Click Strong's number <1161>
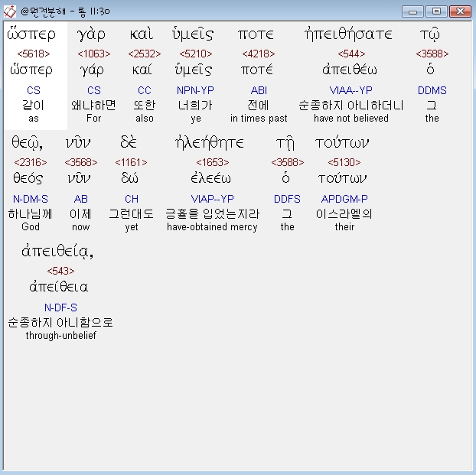 pos(131,162)
